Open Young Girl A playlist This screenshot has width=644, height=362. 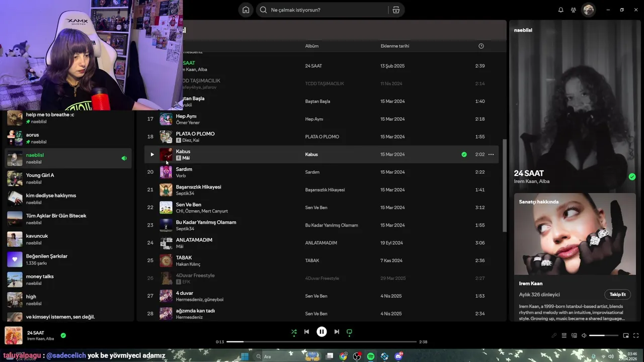68,178
